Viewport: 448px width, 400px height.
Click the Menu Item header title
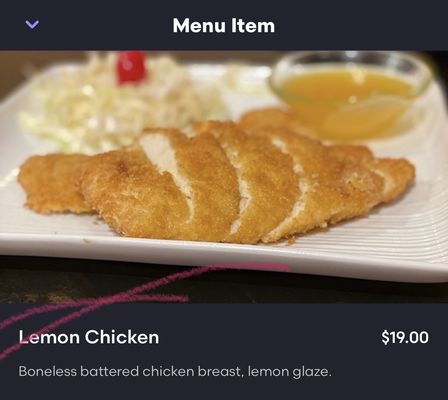pos(224,25)
